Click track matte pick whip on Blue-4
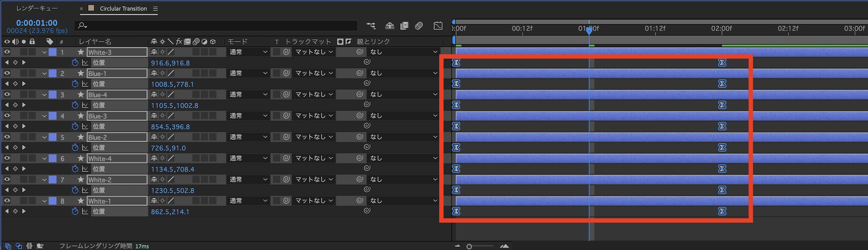The height and width of the screenshot is (250, 868). coord(286,94)
